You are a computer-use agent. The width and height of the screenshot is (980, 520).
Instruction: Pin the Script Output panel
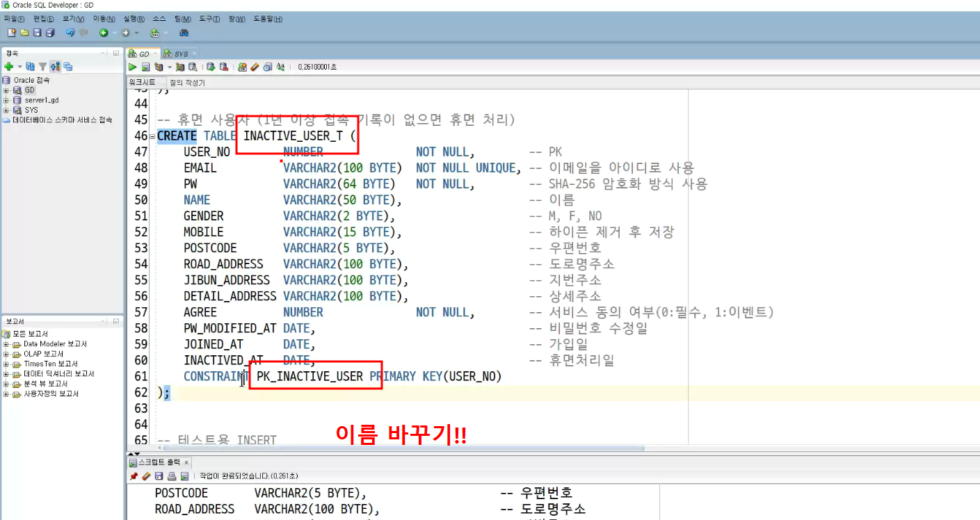pyautogui.click(x=134, y=476)
